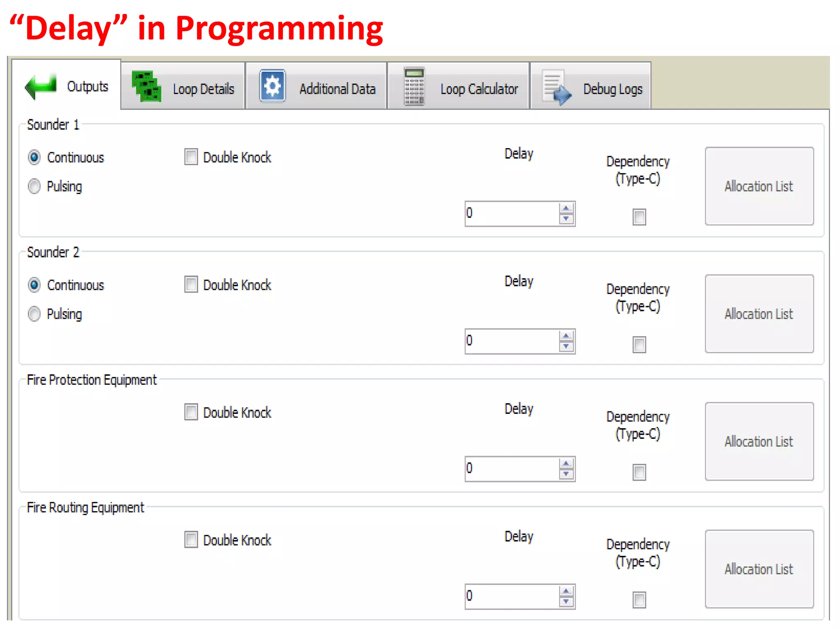The height and width of the screenshot is (630, 840).
Task: Open the Loop Calculator tab
Action: [459, 86]
